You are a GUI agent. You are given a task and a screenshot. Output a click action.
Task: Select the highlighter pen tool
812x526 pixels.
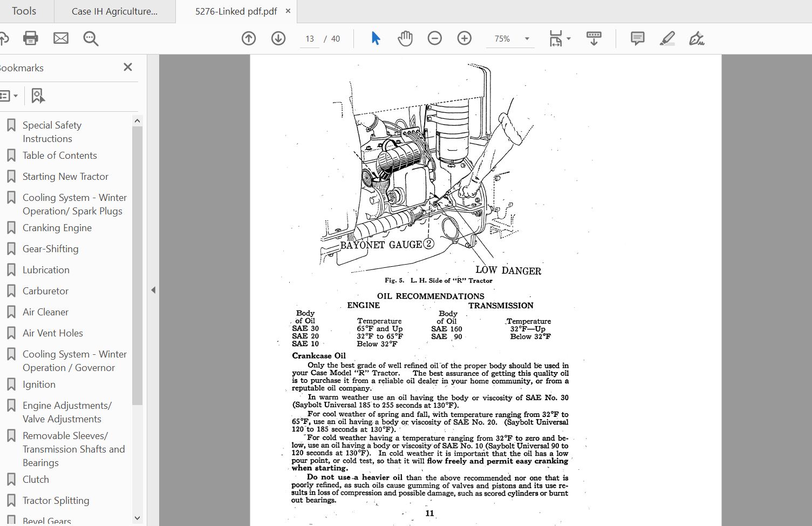tap(667, 38)
